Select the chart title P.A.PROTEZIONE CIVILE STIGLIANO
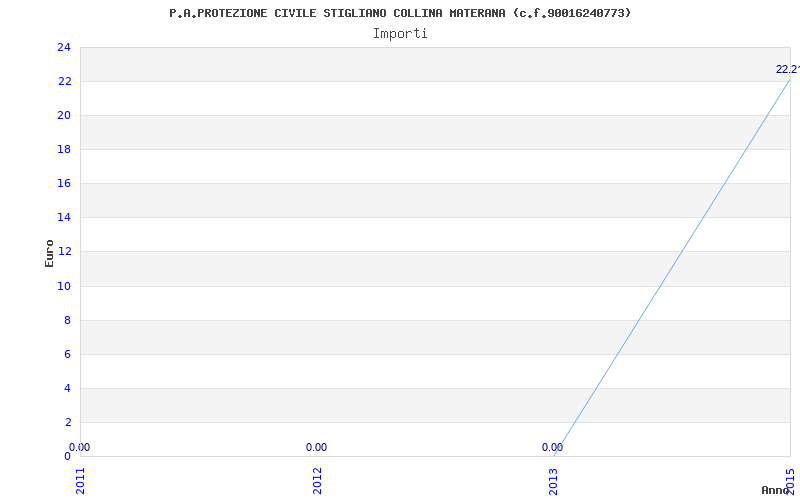The width and height of the screenshot is (800, 500). click(400, 14)
